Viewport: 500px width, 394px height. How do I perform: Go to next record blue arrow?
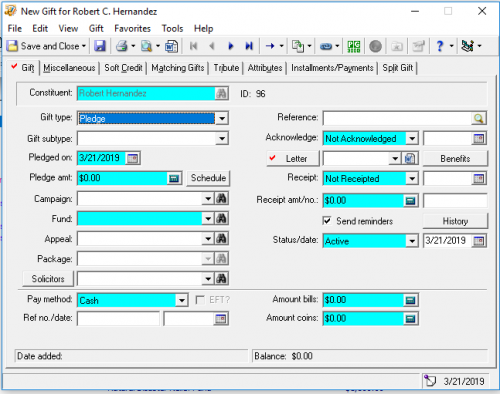pyautogui.click(x=230, y=46)
